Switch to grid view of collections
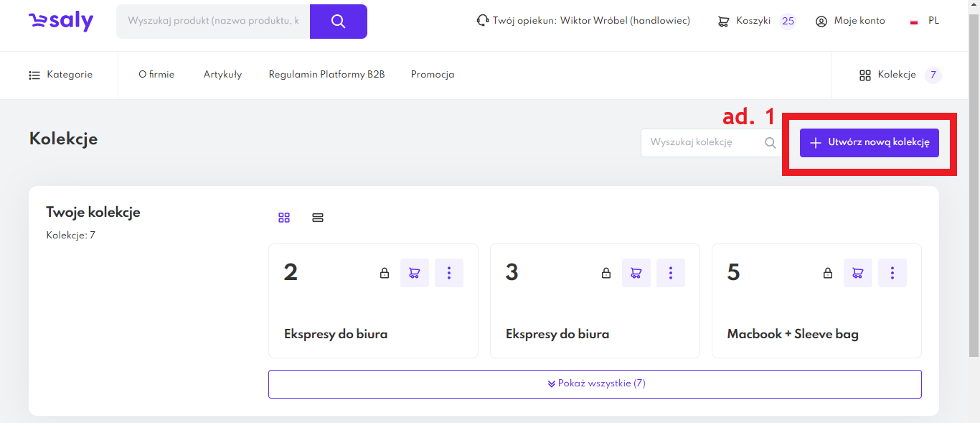The height and width of the screenshot is (423, 980). coord(284,218)
